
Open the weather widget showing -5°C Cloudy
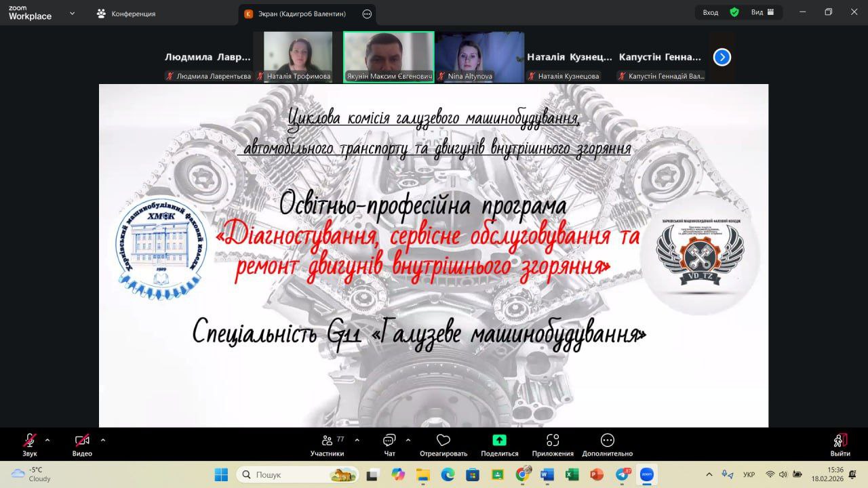(x=32, y=474)
